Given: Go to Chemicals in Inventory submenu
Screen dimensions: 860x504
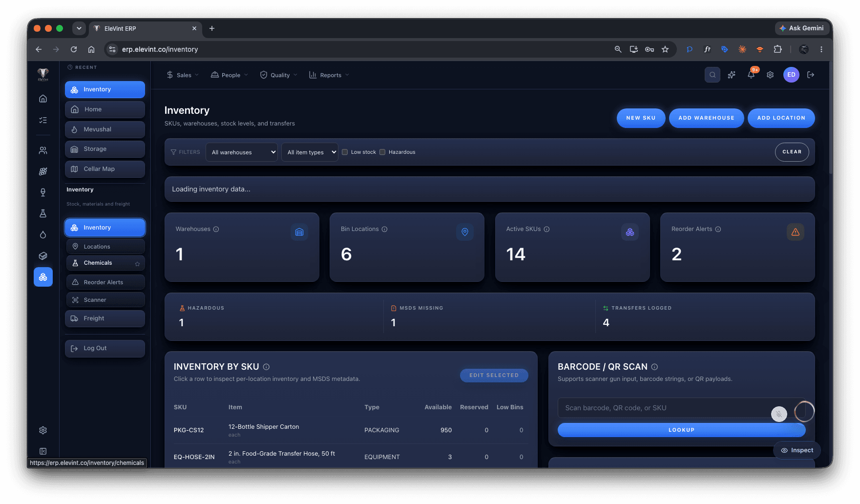Looking at the screenshot, I should [x=105, y=263].
